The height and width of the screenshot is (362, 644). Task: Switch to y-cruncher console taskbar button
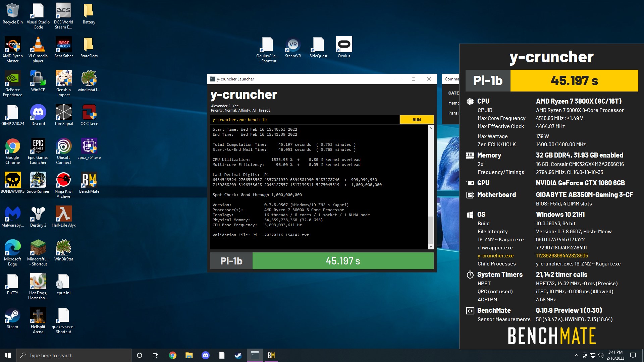255,355
